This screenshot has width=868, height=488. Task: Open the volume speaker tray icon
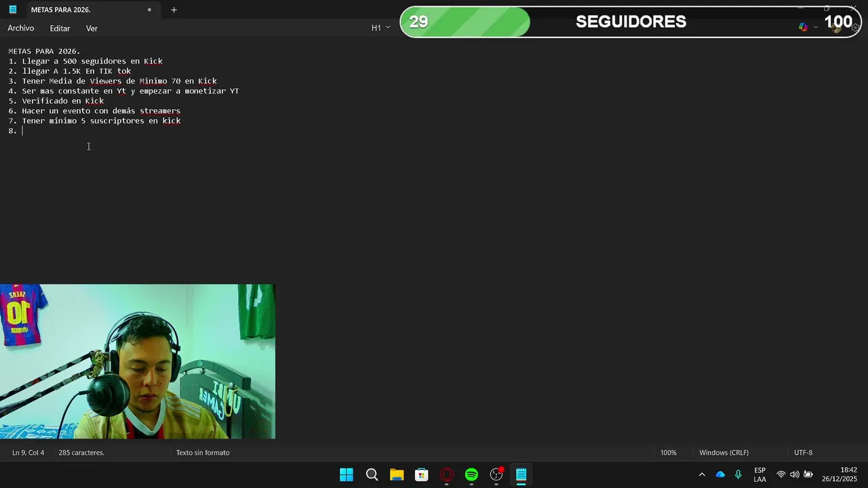click(x=795, y=474)
